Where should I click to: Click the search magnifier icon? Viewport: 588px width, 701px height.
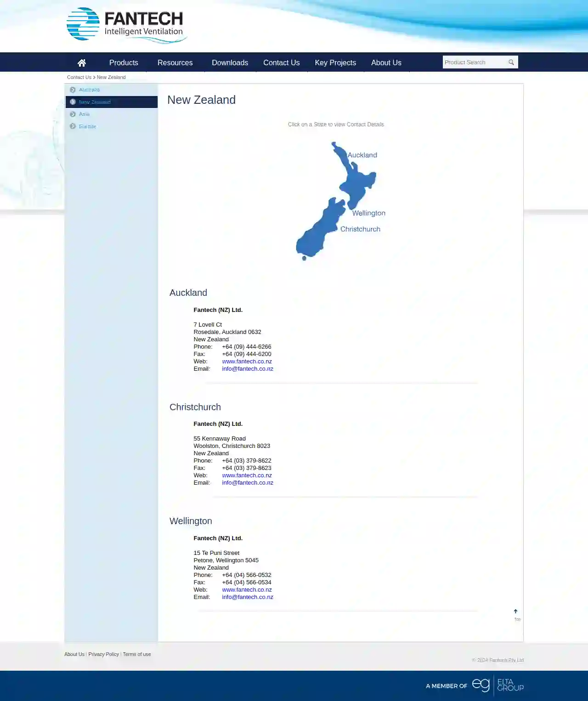[x=511, y=62]
